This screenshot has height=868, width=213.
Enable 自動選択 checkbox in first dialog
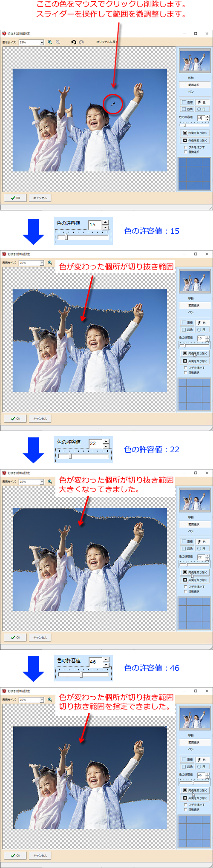tap(185, 152)
